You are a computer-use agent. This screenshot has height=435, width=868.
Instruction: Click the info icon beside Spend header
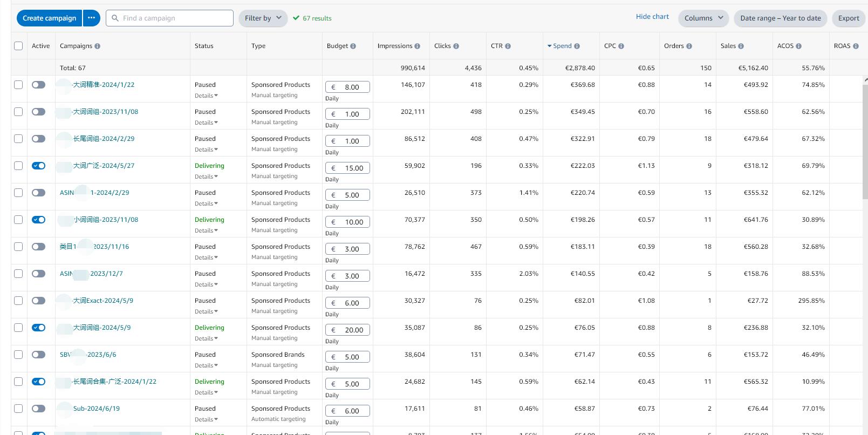pos(577,46)
